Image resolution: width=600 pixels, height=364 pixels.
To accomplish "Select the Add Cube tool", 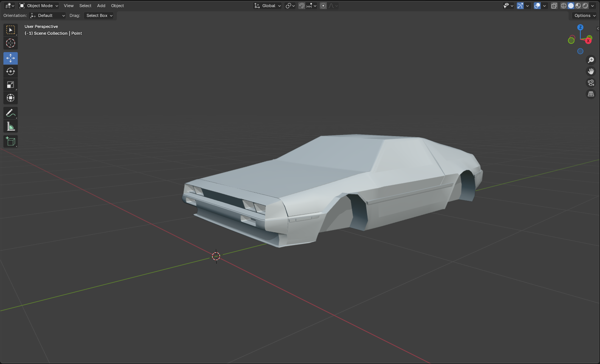I will click(x=11, y=141).
